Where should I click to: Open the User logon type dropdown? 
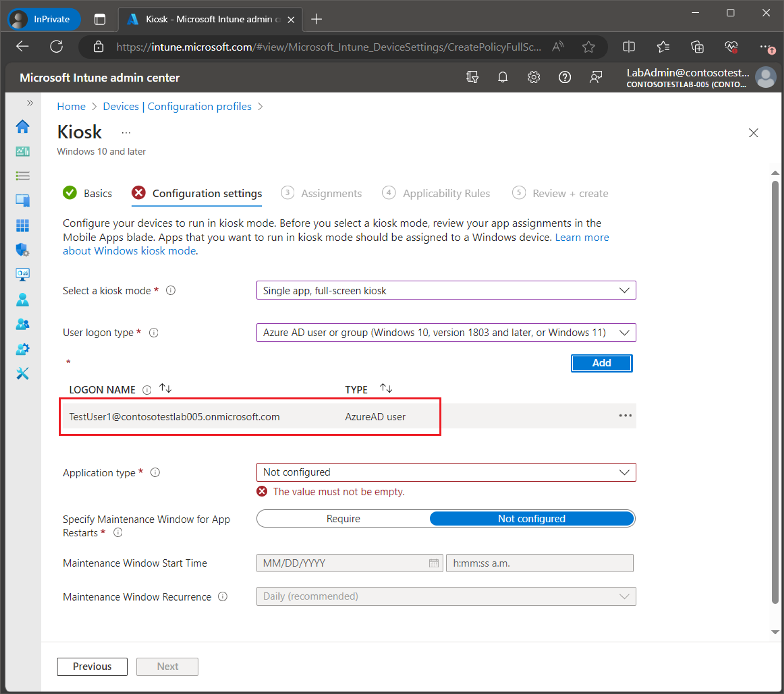coord(446,333)
